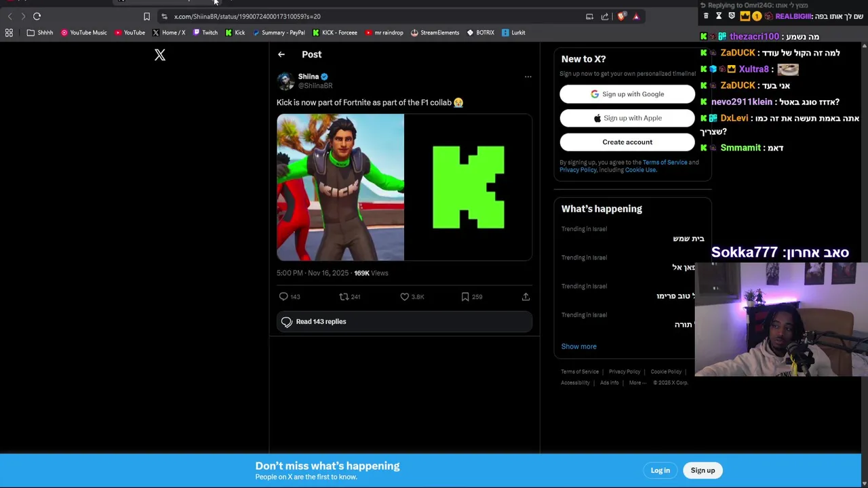Image resolution: width=868 pixels, height=488 pixels.
Task: Open the Fortnite Kick skin image
Action: (x=340, y=187)
